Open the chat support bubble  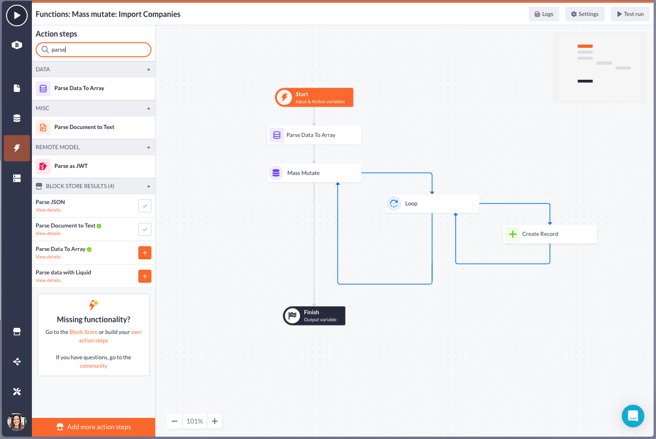(x=632, y=415)
